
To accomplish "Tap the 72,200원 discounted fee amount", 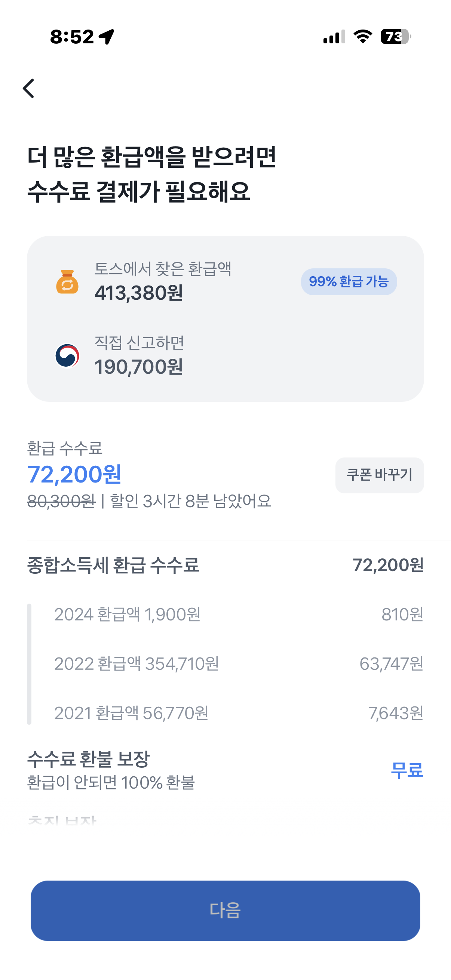I will pyautogui.click(x=74, y=474).
